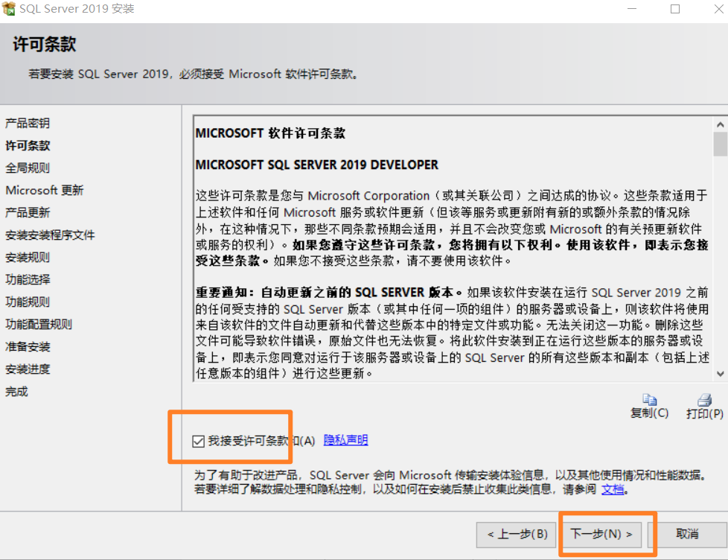Select 功能配置规则 step in sidebar
This screenshot has width=728, height=560.
tap(39, 324)
